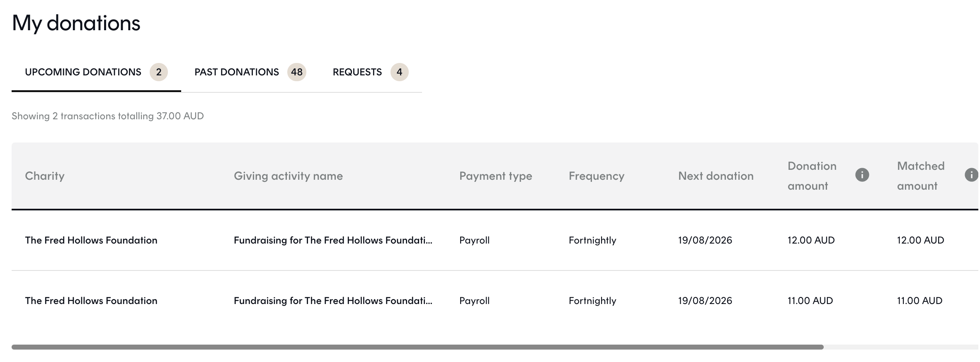Open the Upcoming Donations tab
Screen dimensions: 980x362
pos(96,72)
